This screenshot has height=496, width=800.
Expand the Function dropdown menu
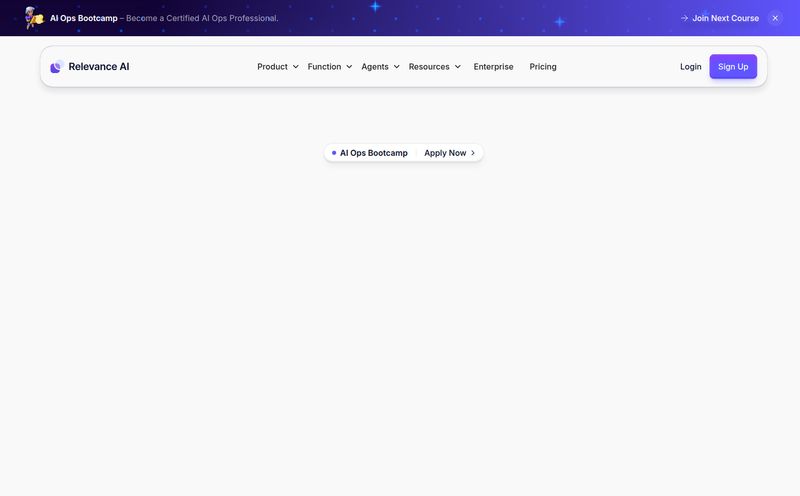[330, 66]
